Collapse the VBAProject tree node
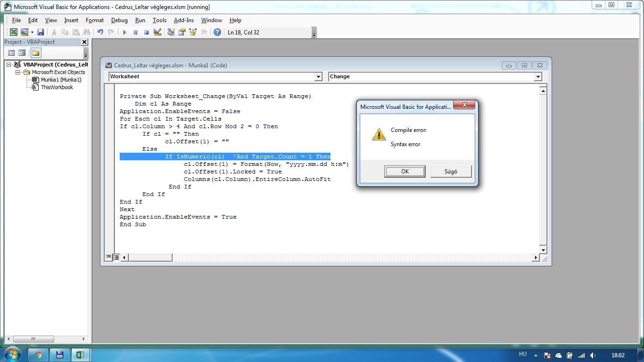Image resolution: width=644 pixels, height=362 pixels. click(9, 65)
